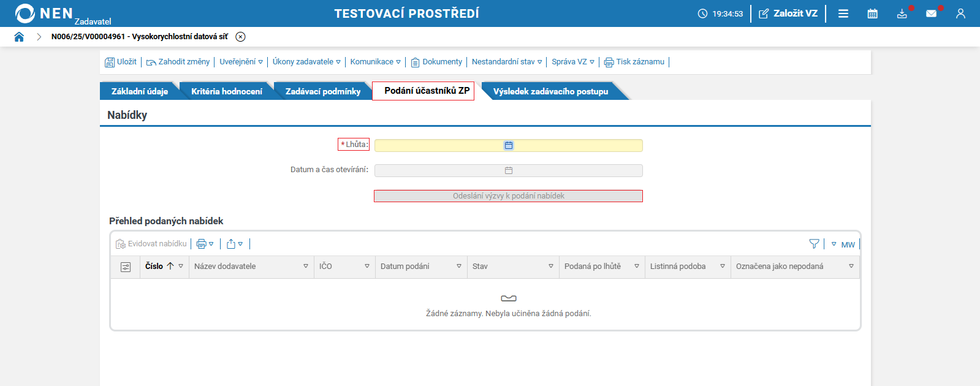Click Zahodit změny

pos(178,62)
